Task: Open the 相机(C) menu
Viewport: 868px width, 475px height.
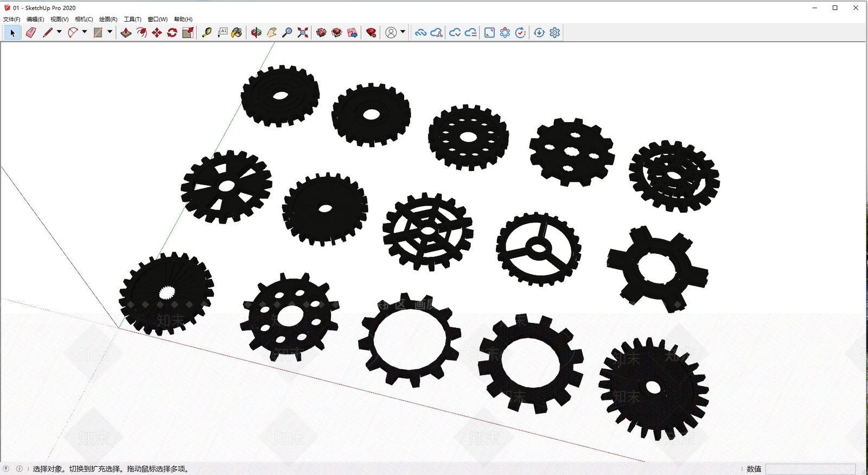Action: [x=84, y=19]
